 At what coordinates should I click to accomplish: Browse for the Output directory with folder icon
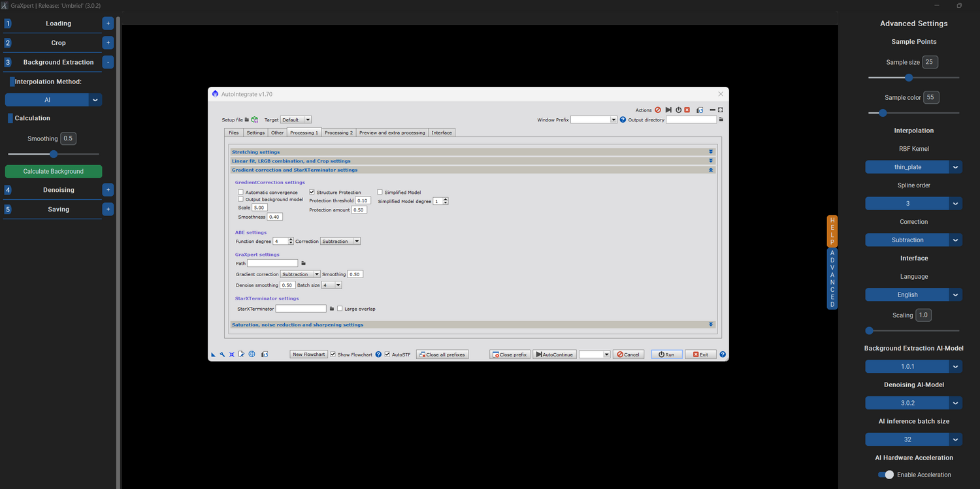pos(721,119)
